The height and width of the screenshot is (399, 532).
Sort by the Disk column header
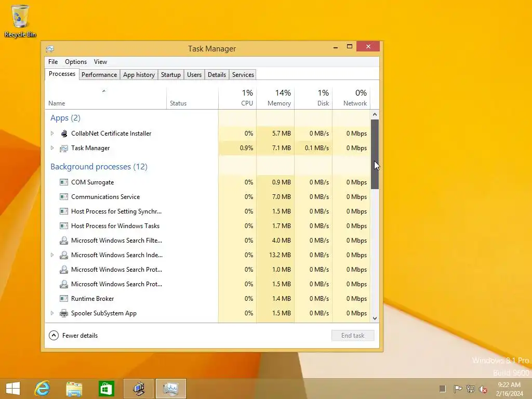coord(313,98)
